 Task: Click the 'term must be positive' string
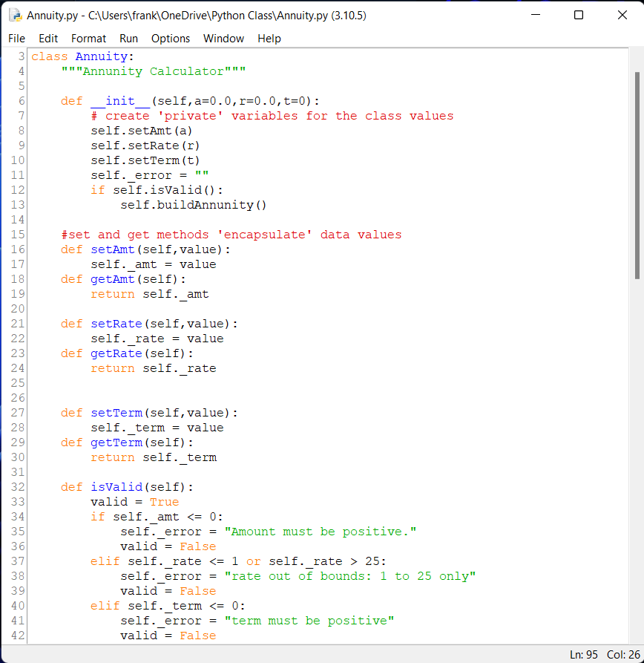[309, 620]
